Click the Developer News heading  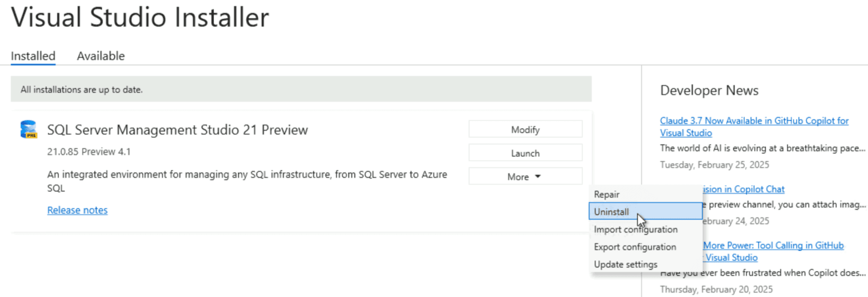tap(709, 91)
